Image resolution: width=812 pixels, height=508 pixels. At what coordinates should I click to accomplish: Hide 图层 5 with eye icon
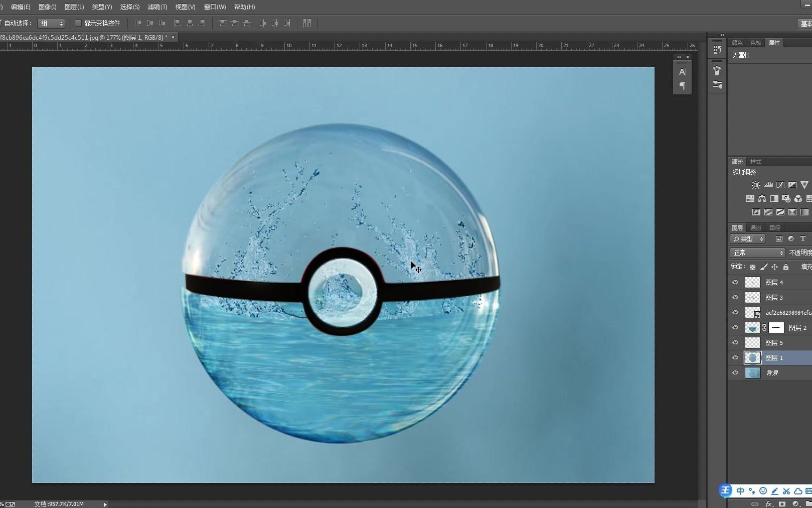pyautogui.click(x=735, y=343)
